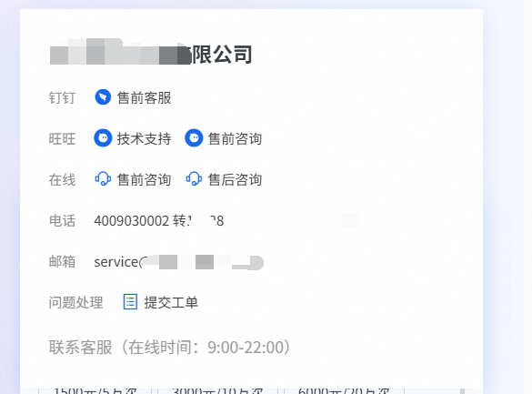The image size is (532, 394).
Task: Click the Wangwang icon beside 技术支持
Action: pos(103,138)
